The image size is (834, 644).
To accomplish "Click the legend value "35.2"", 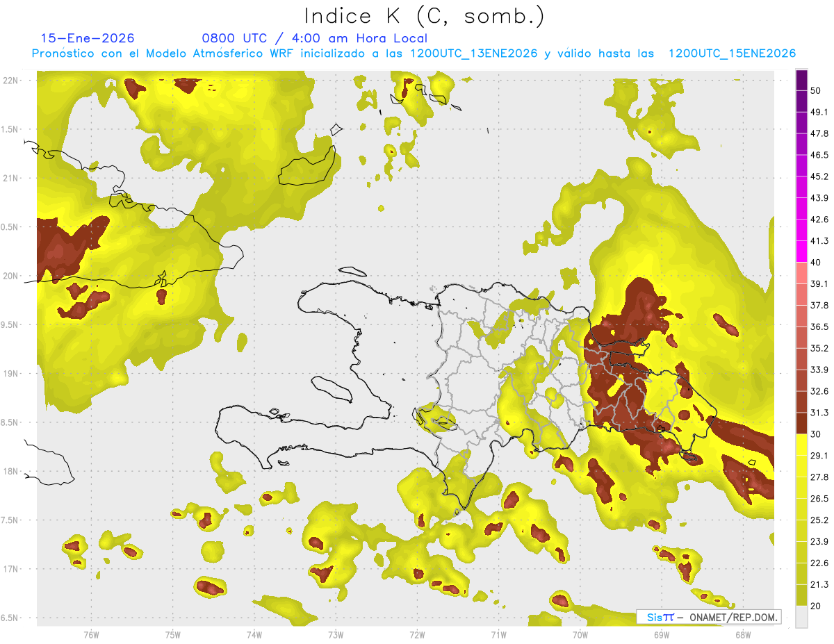I will pyautogui.click(x=819, y=348).
